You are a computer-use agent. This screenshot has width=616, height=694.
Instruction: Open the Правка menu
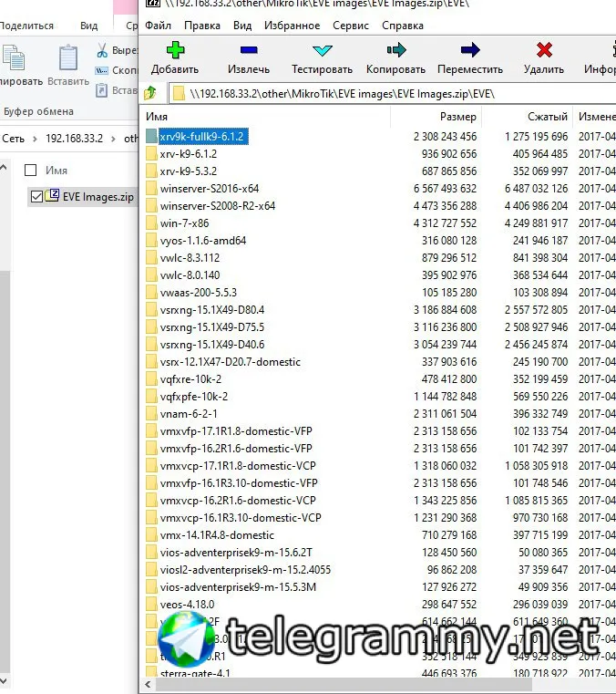click(202, 26)
